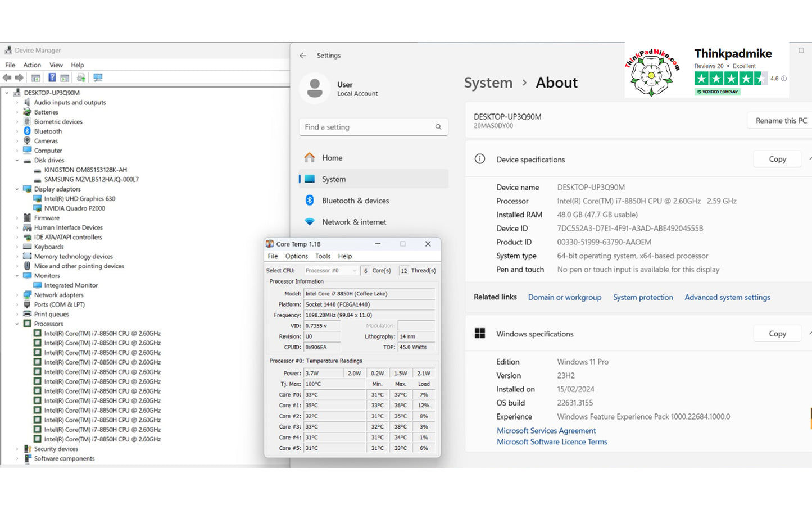This screenshot has width=812, height=510.
Task: Click the Rename this PC button
Action: (780, 121)
